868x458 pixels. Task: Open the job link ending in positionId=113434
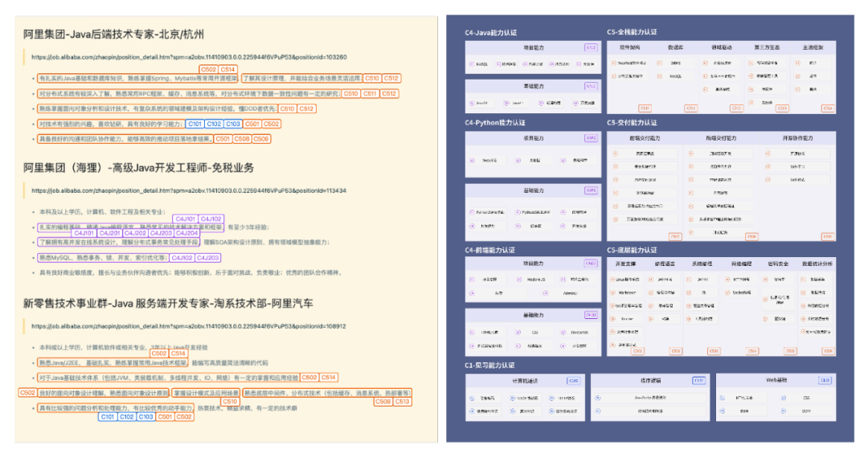[189, 190]
